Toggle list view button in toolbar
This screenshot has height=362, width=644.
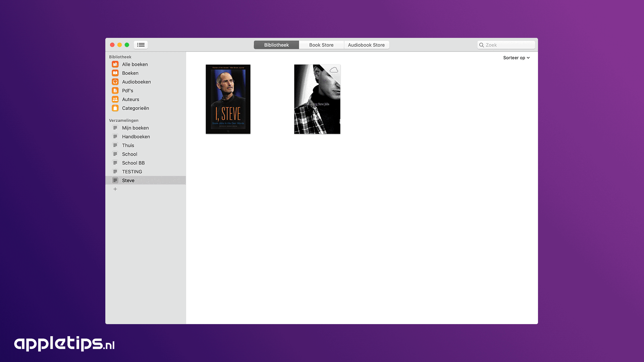click(141, 45)
